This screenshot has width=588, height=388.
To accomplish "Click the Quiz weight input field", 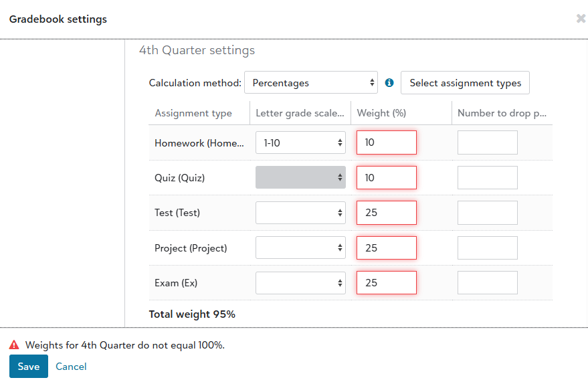I will [x=386, y=177].
